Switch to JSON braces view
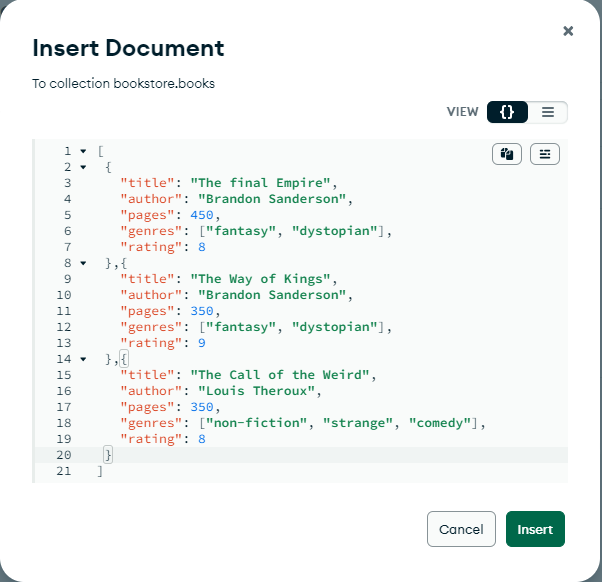Image resolution: width=602 pixels, height=582 pixels. (x=507, y=112)
